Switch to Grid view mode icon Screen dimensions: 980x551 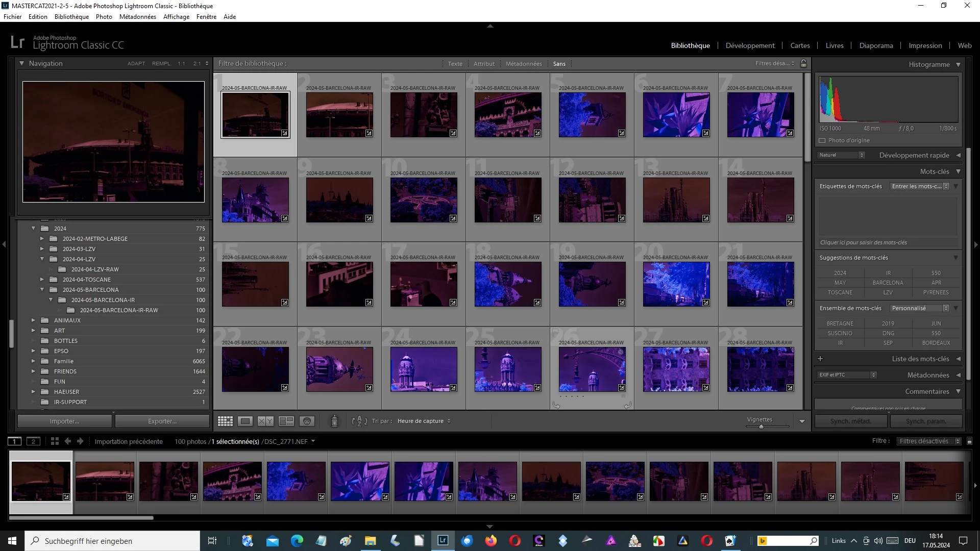pyautogui.click(x=225, y=421)
